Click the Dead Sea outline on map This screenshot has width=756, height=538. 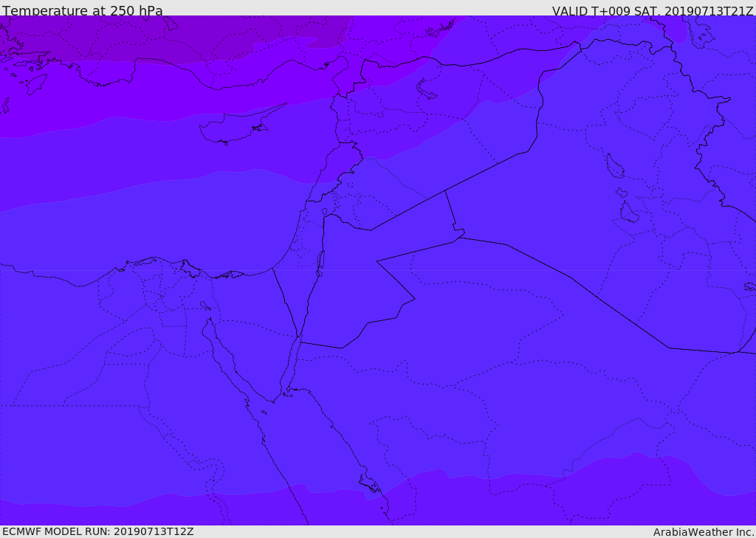(319, 263)
